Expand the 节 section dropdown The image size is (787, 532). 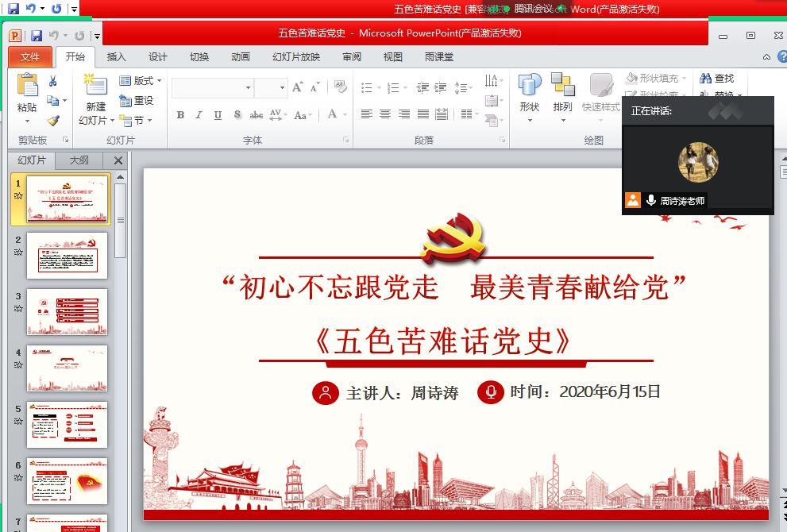(137, 121)
